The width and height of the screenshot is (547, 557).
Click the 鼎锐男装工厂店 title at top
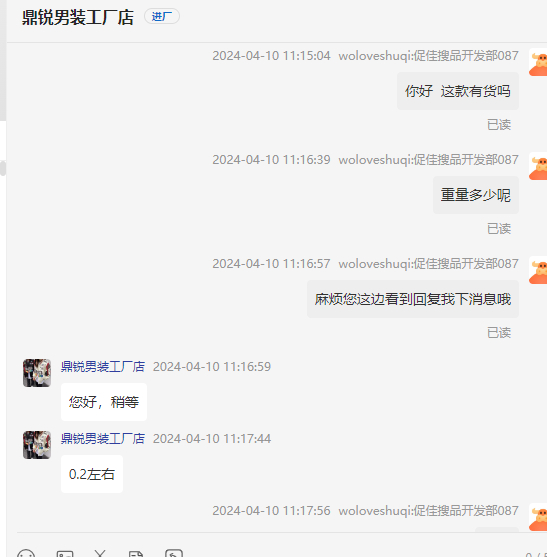(x=78, y=17)
